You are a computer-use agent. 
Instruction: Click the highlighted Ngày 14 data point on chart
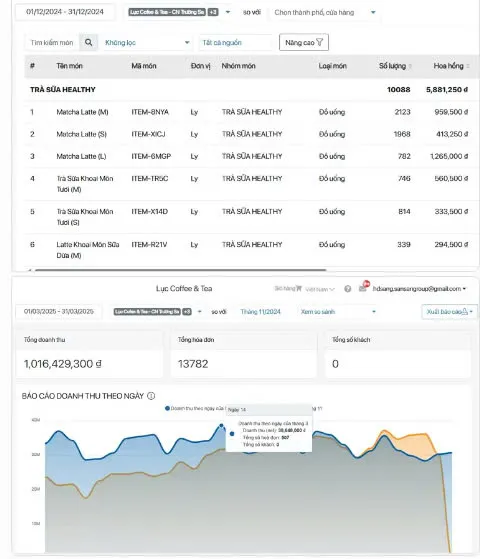(x=221, y=425)
